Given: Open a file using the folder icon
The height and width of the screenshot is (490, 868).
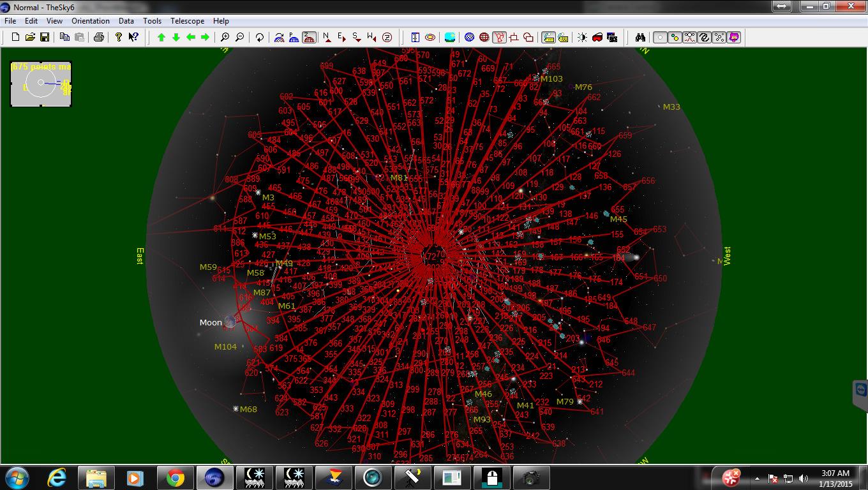Looking at the screenshot, I should pyautogui.click(x=30, y=38).
